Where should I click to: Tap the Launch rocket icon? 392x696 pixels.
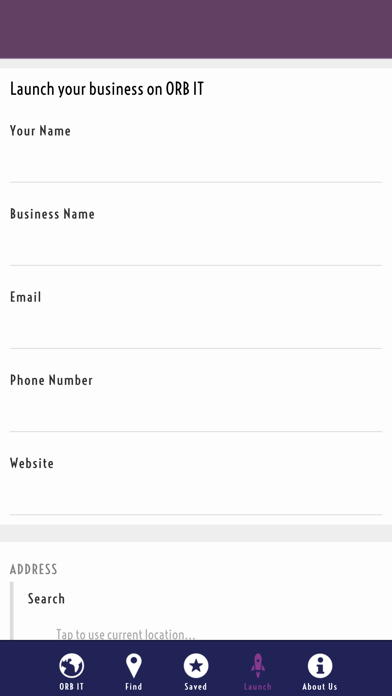pos(258,665)
